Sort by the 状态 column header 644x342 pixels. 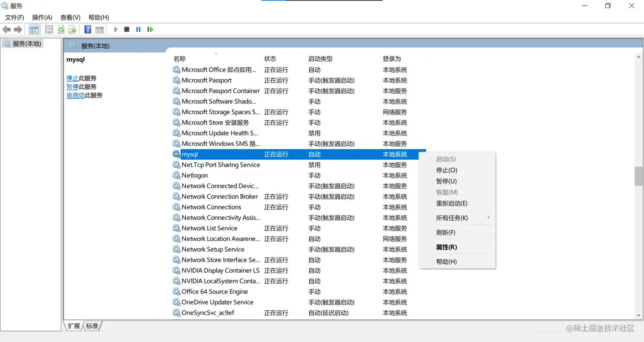[283, 59]
